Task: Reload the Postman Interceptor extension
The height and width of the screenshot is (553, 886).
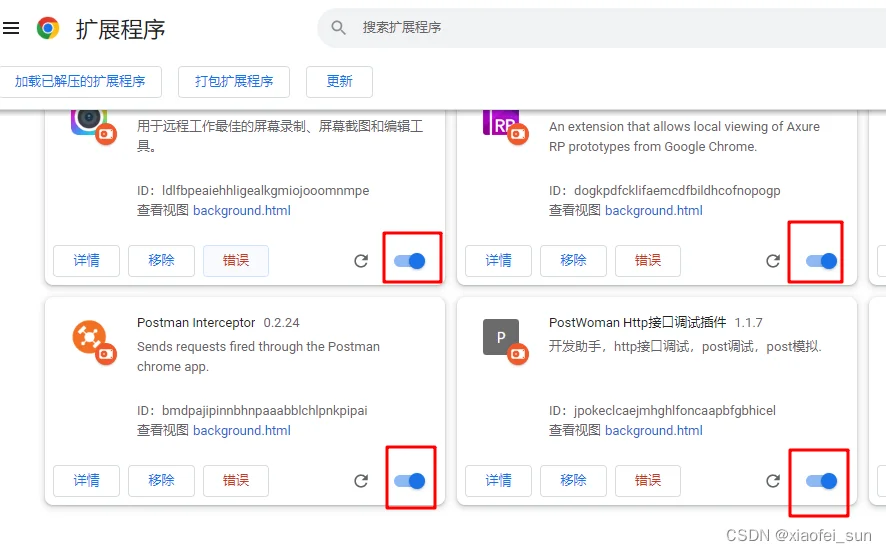Action: pos(361,481)
